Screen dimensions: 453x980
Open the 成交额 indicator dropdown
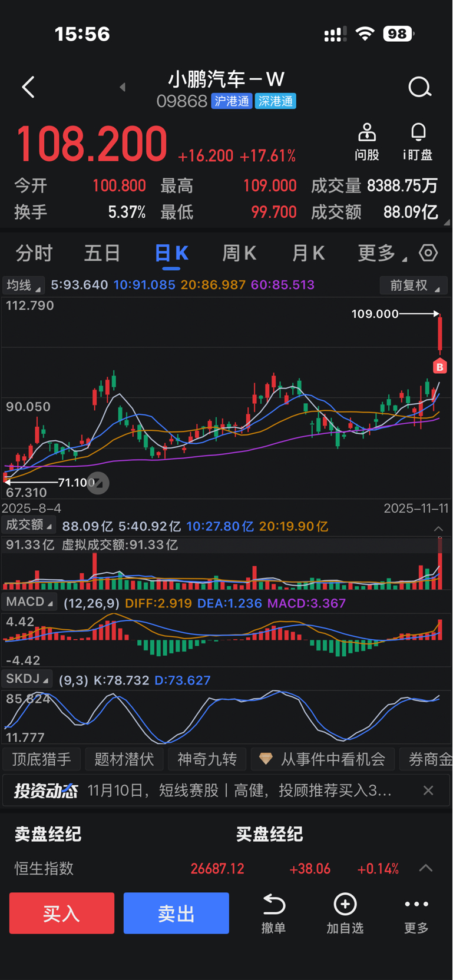pyautogui.click(x=29, y=525)
